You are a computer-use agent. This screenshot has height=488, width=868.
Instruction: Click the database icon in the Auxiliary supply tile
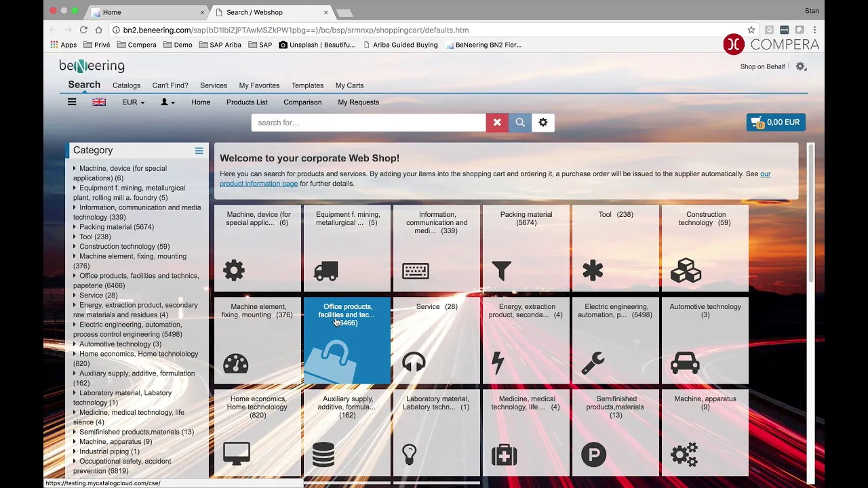click(x=323, y=455)
